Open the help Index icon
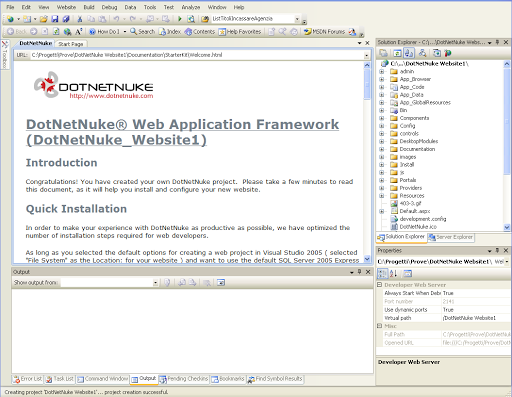 pyautogui.click(x=170, y=32)
